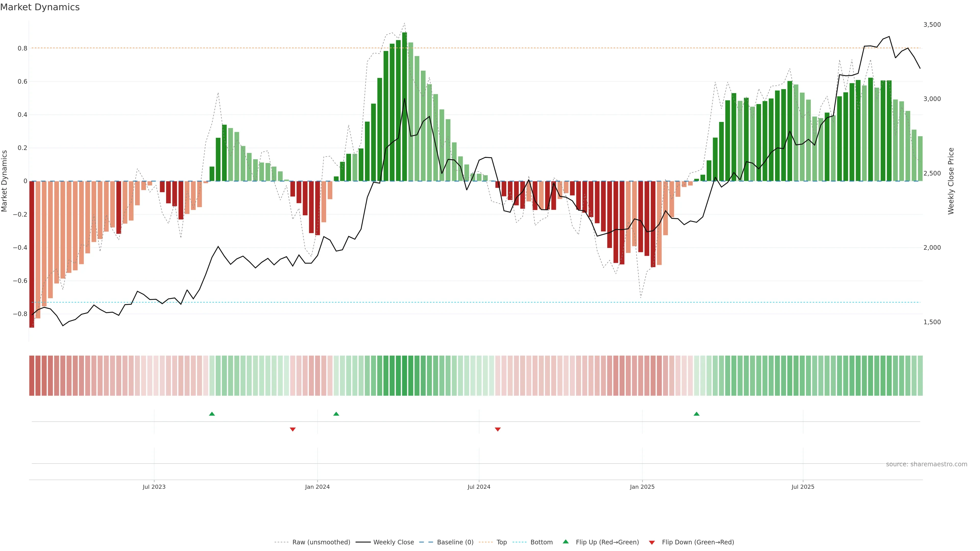Image resolution: width=980 pixels, height=551 pixels.
Task: Click the Raw (unsmoothed) dashed line legend symbol
Action: pyautogui.click(x=281, y=542)
